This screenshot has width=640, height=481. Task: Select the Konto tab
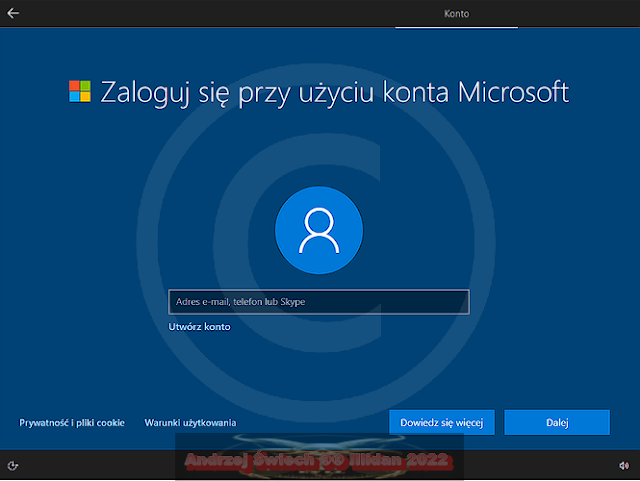[457, 14]
